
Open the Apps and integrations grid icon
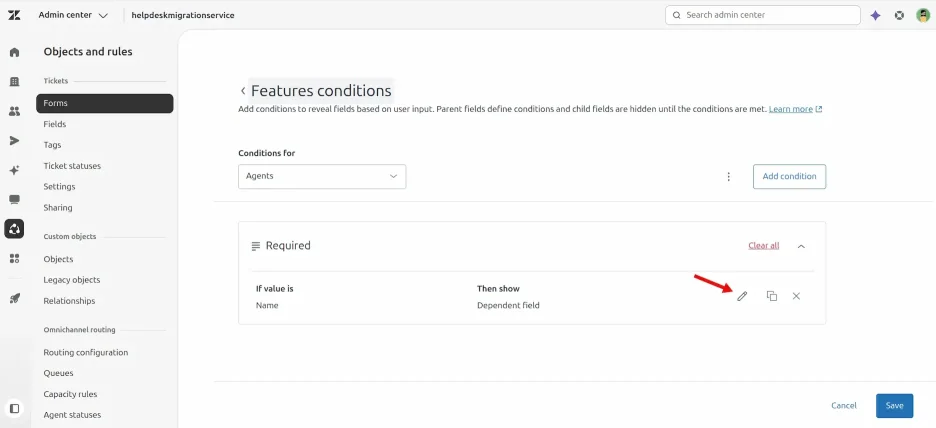pos(14,258)
